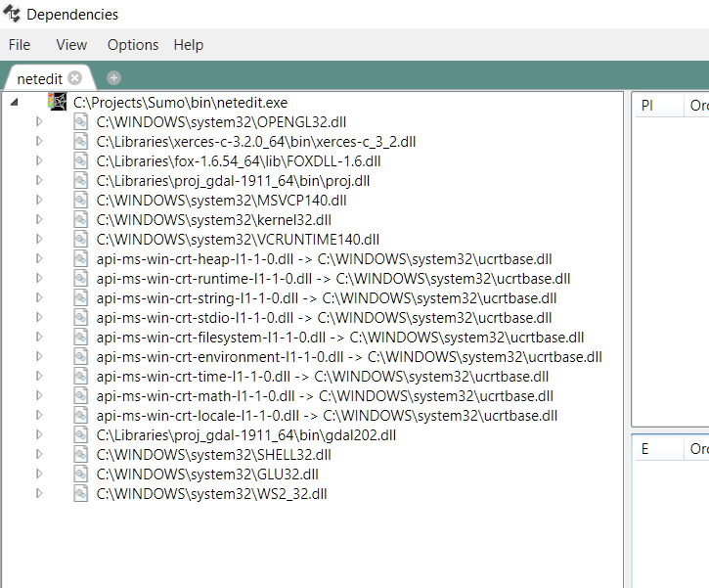Close the netedit tab
The width and height of the screenshot is (709, 588).
point(75,77)
